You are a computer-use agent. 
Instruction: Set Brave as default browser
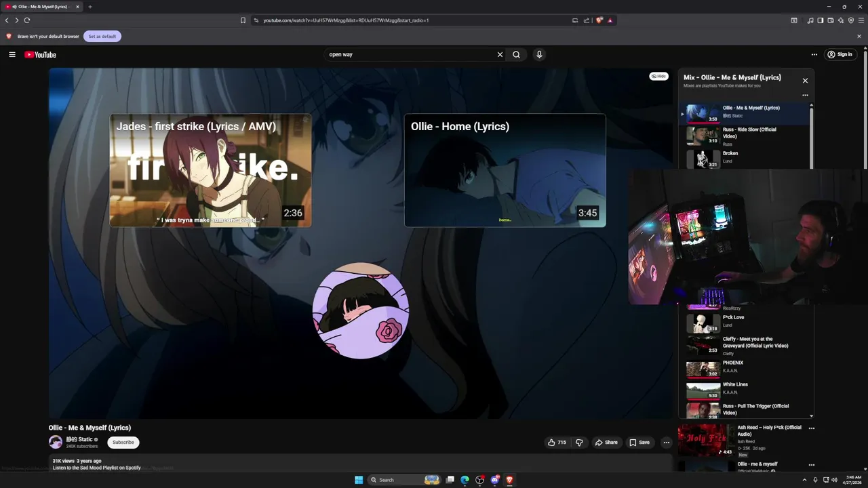[102, 36]
